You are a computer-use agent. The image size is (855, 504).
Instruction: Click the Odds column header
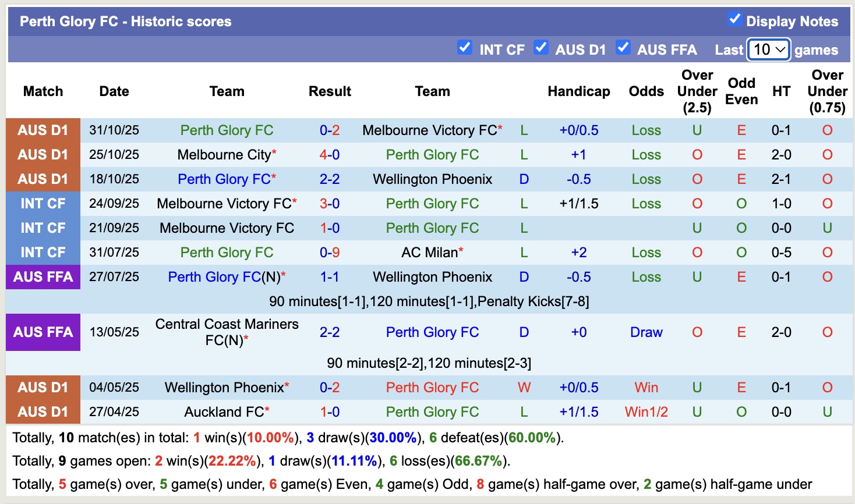(x=646, y=91)
